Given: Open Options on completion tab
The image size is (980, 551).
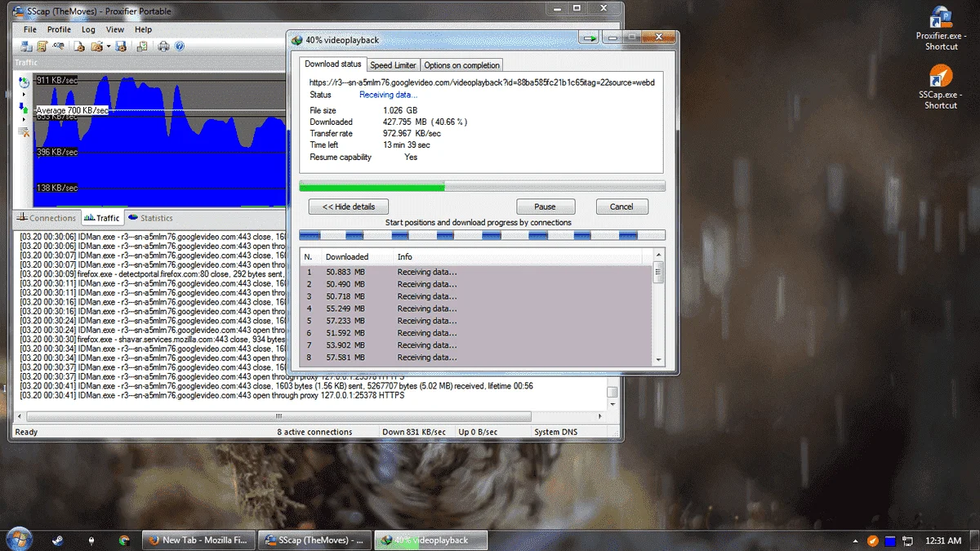Looking at the screenshot, I should point(461,65).
